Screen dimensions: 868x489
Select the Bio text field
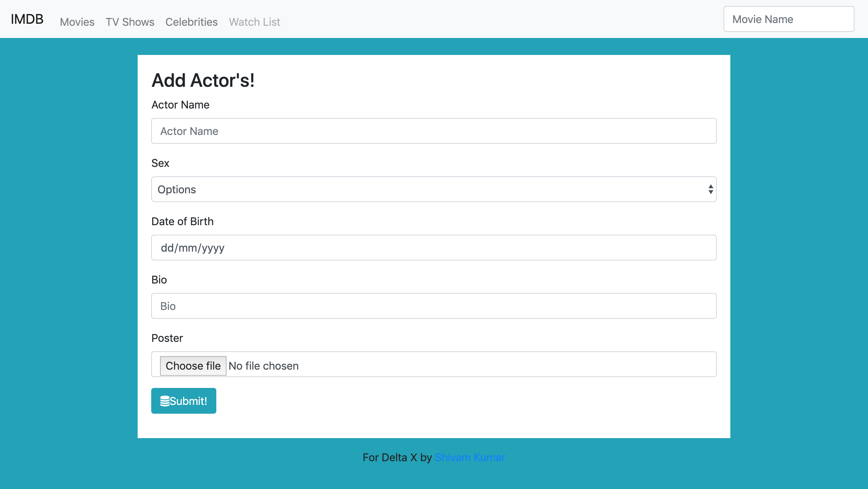pos(434,306)
